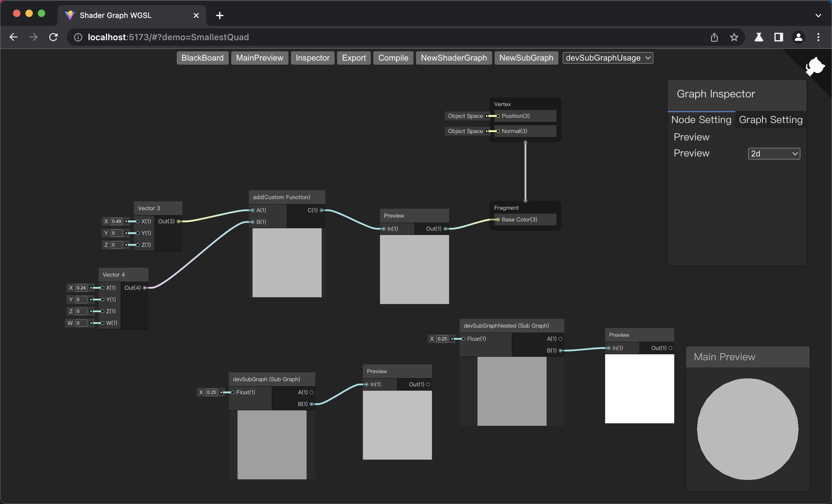Screen dimensions: 832x504
Task: Click Out(3) port on Vector 3 node
Action: click(179, 221)
